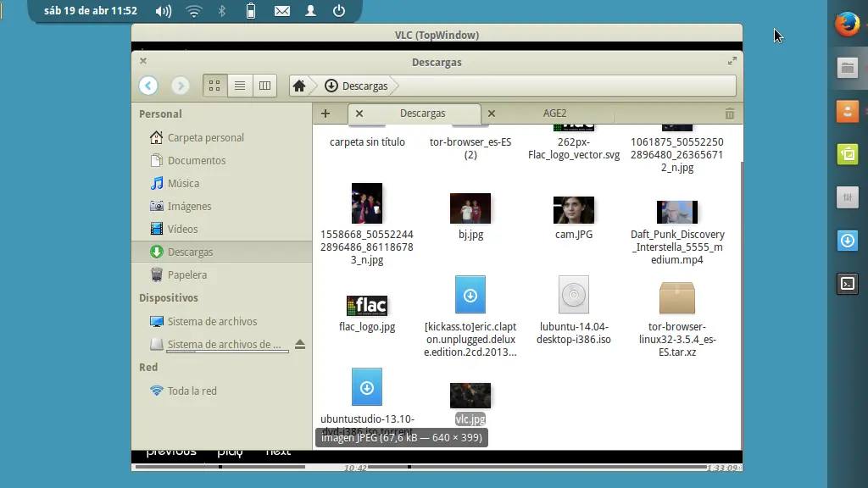Expand the Red section in the sidebar

point(147,367)
